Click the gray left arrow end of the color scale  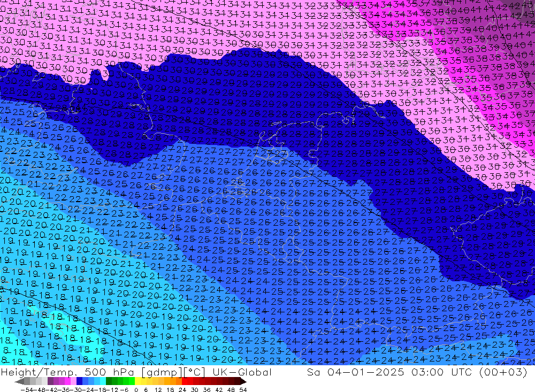19,381
